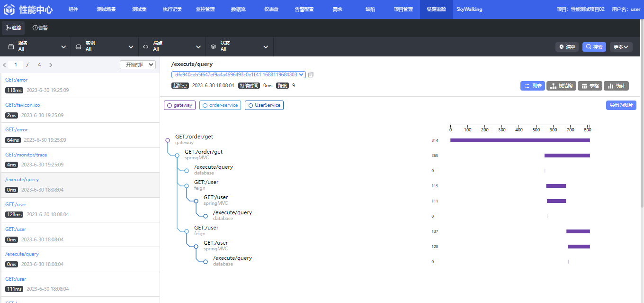644x303 pixels.
Task: Open GET:/monitor/trace trace entry
Action: [x=80, y=160]
